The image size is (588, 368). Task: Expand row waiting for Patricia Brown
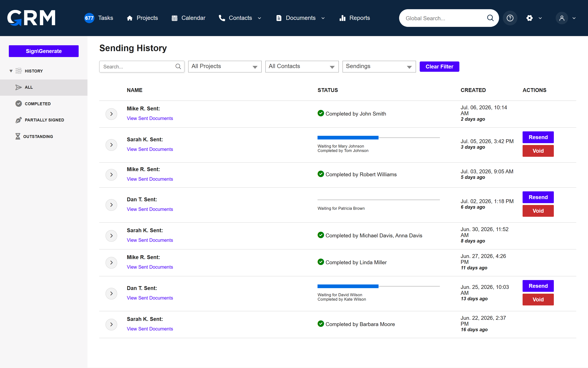coord(111,205)
